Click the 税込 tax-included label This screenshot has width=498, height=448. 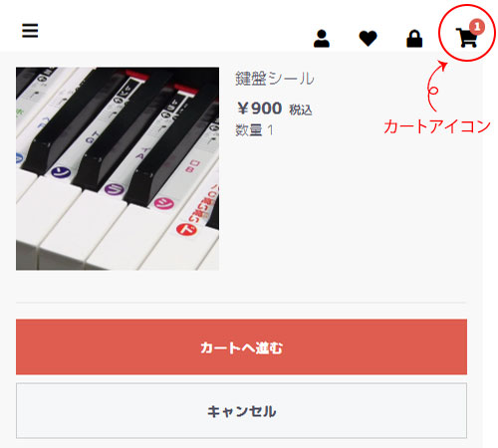click(x=301, y=110)
